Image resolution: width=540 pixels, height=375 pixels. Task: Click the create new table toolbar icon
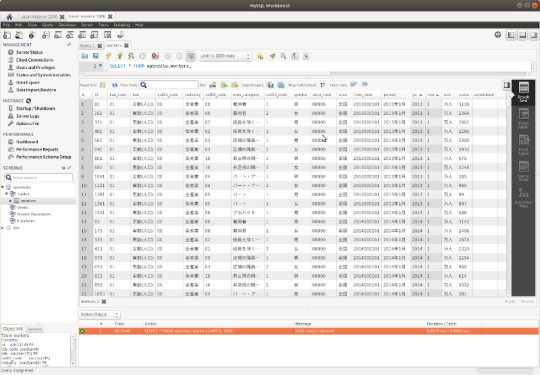(58, 35)
